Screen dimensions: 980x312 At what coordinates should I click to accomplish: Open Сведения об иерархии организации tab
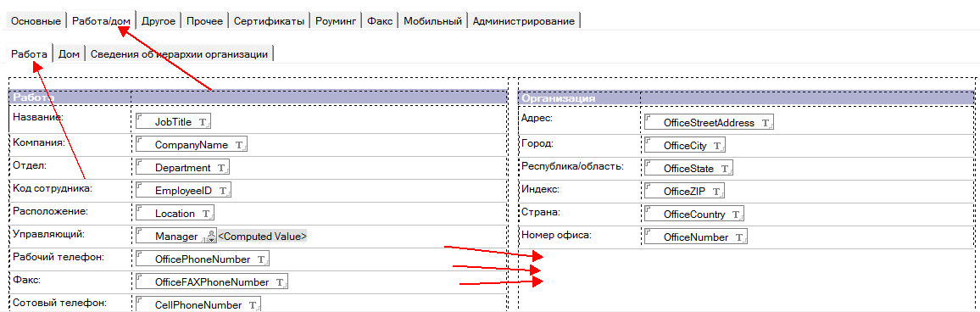(180, 53)
